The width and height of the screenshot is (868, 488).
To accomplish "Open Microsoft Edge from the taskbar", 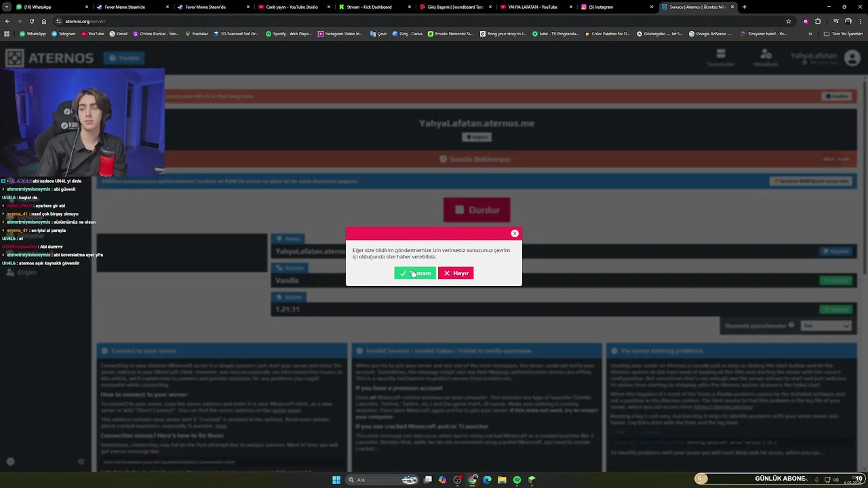I will point(487,480).
